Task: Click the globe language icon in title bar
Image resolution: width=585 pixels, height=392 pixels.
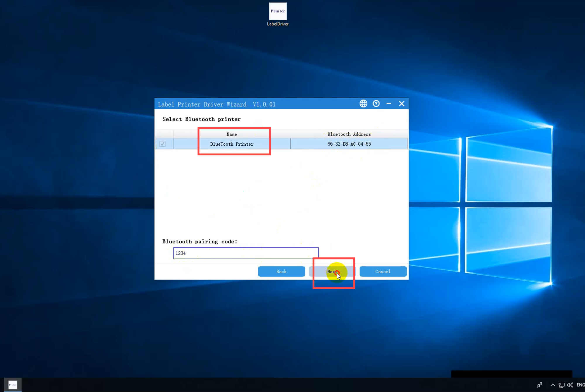Action: 363,104
